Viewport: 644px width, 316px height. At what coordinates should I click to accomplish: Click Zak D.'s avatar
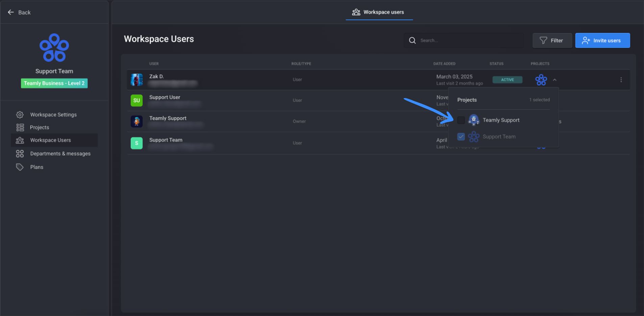click(x=137, y=80)
